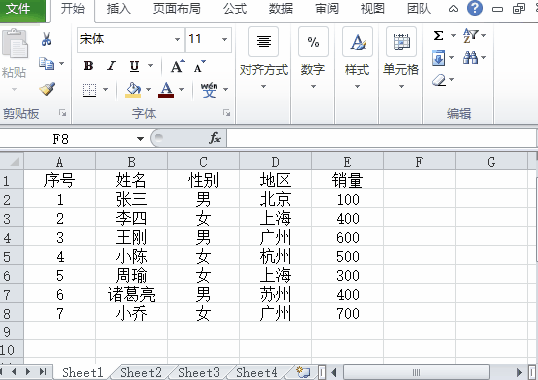
Task: Go to first sheet navigation arrow
Action: pyautogui.click(x=2, y=372)
